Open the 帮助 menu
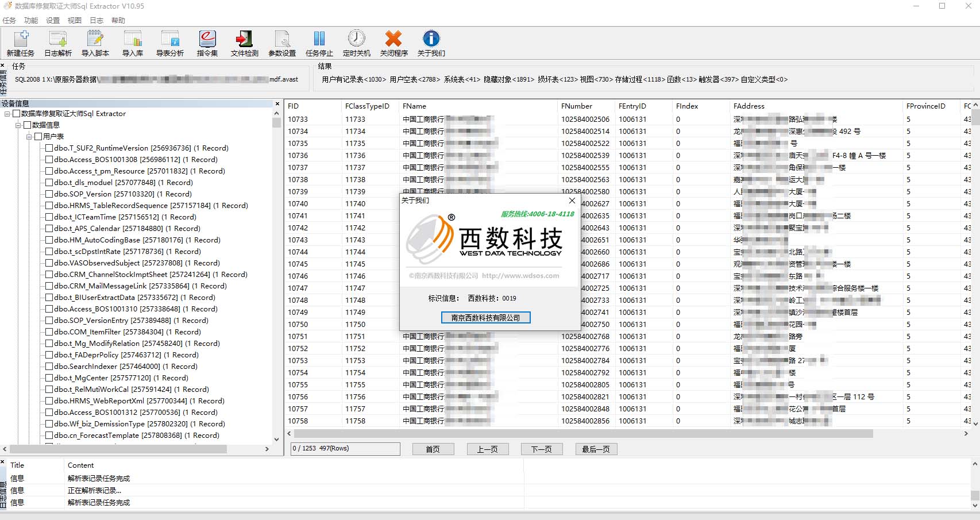This screenshot has width=980, height=520. click(x=118, y=20)
